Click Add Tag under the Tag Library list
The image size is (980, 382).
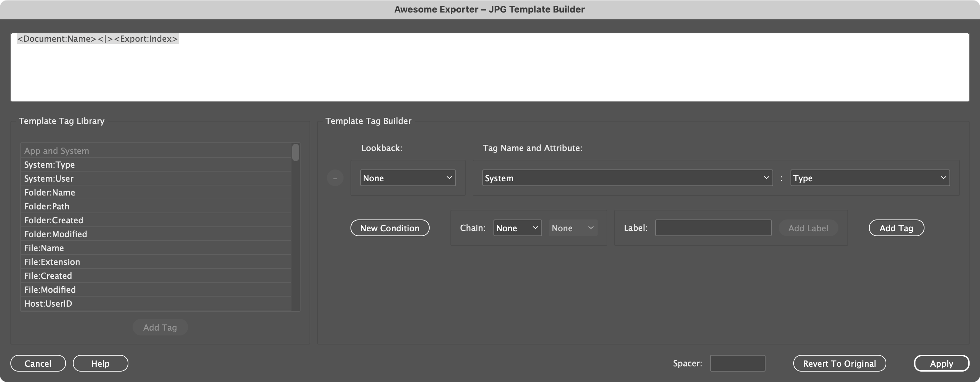[x=160, y=327]
